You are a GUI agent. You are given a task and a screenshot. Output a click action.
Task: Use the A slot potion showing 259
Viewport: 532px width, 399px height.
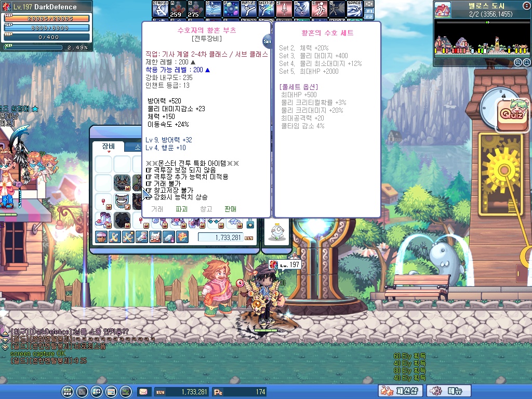pos(178,9)
